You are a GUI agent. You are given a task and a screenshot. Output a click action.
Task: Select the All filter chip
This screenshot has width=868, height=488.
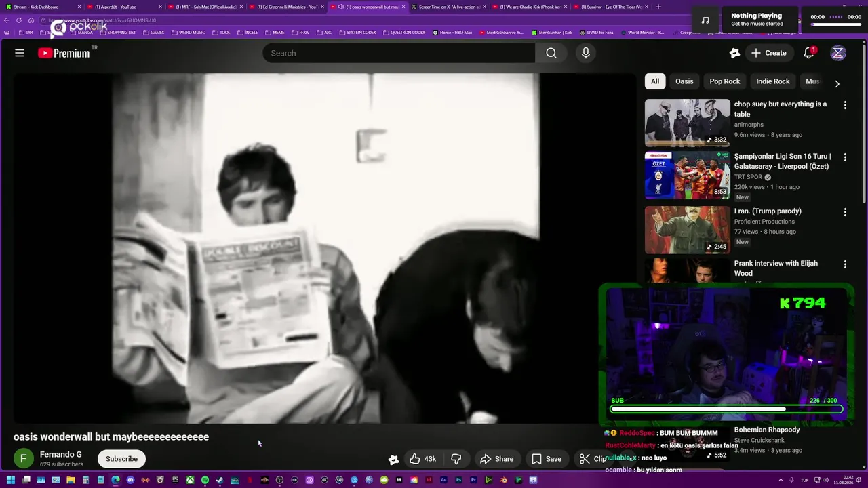click(655, 81)
